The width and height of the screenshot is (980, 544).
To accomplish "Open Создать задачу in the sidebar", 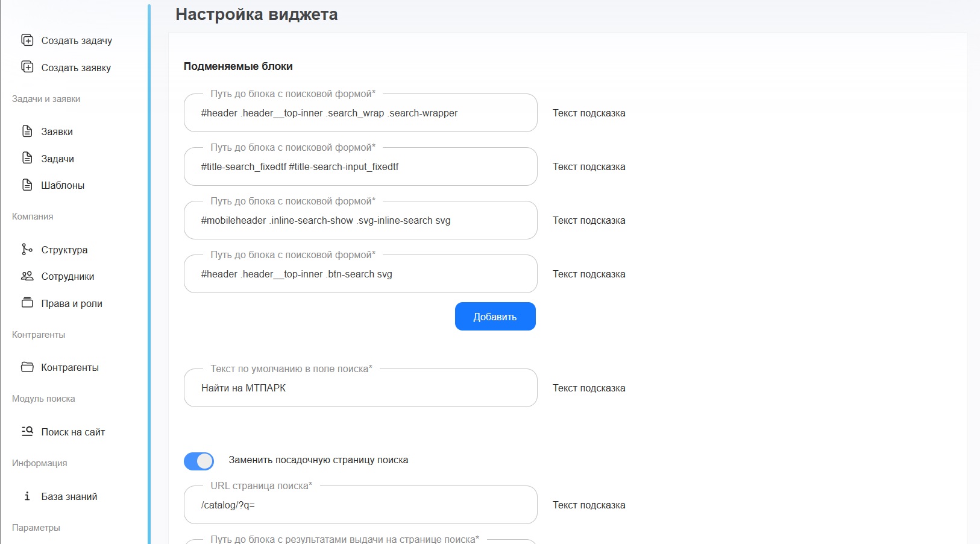I will pos(77,40).
